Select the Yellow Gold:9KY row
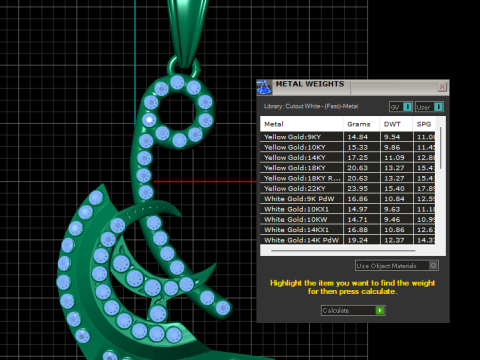This screenshot has width=480, height=360. pyautogui.click(x=348, y=137)
